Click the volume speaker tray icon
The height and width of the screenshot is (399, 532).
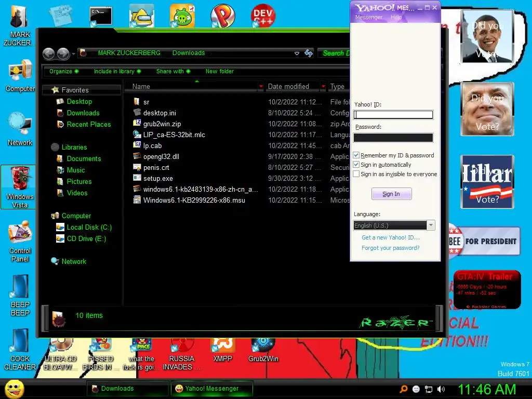(441, 389)
